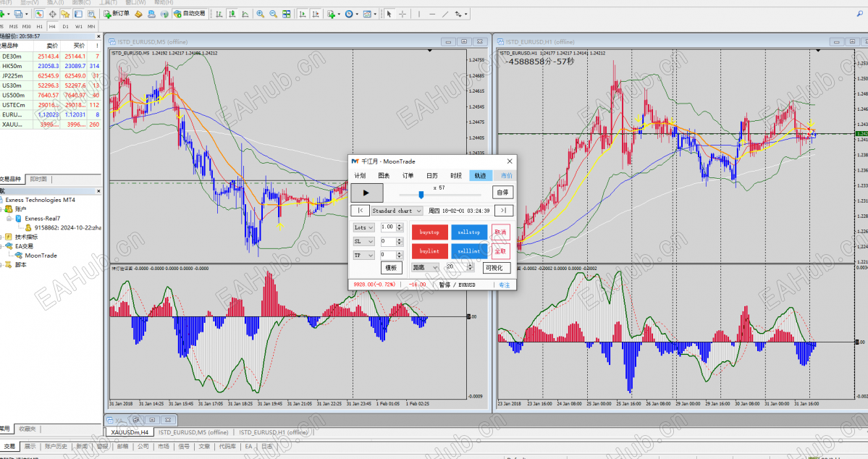Open a New Order with 新订单
Viewport: 868px width, 459px height.
coord(117,14)
